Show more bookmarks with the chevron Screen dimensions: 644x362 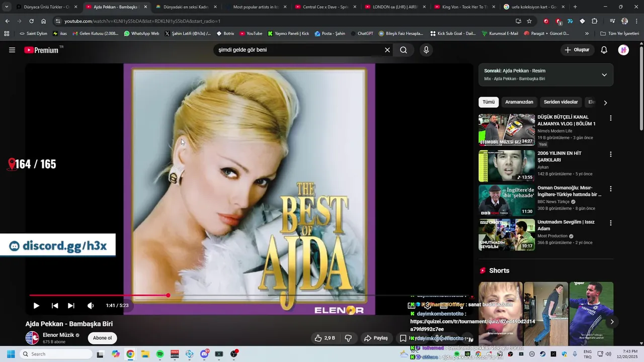(x=587, y=34)
